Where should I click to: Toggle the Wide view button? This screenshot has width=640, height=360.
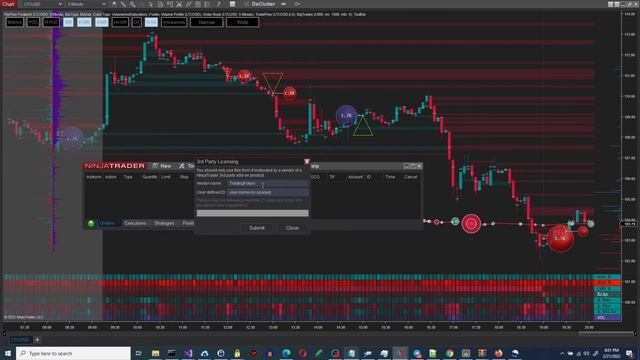click(x=242, y=22)
